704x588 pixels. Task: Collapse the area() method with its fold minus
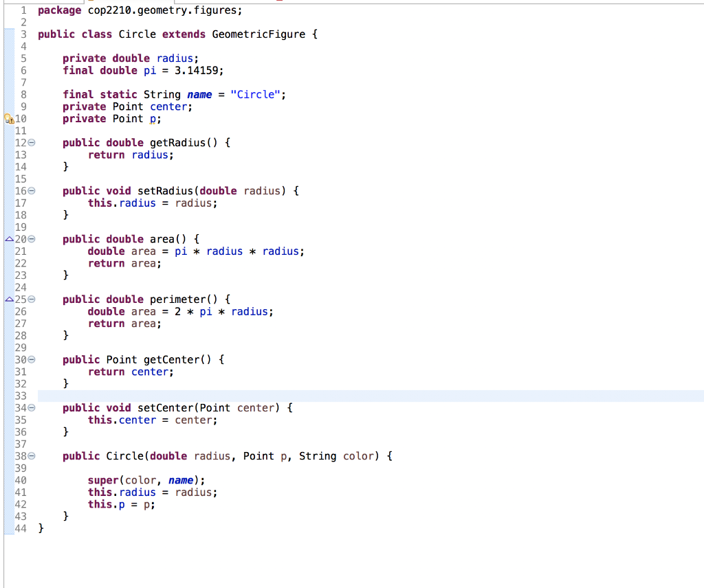[32, 238]
